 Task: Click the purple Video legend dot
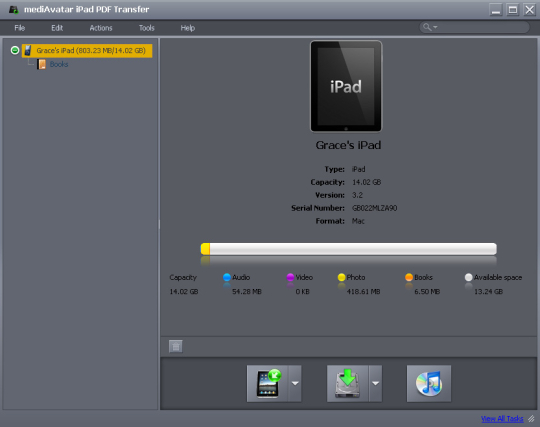pos(290,277)
